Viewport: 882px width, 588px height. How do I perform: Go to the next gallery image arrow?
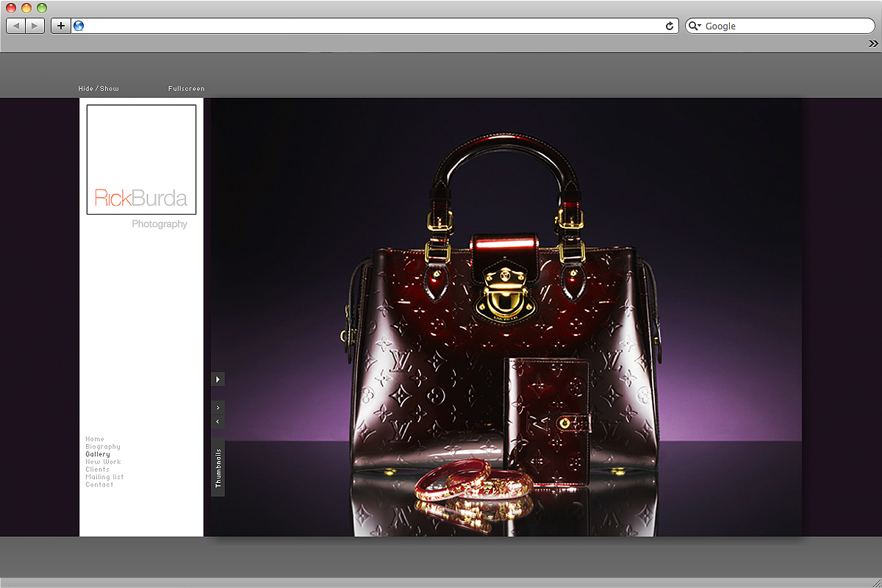[218, 406]
